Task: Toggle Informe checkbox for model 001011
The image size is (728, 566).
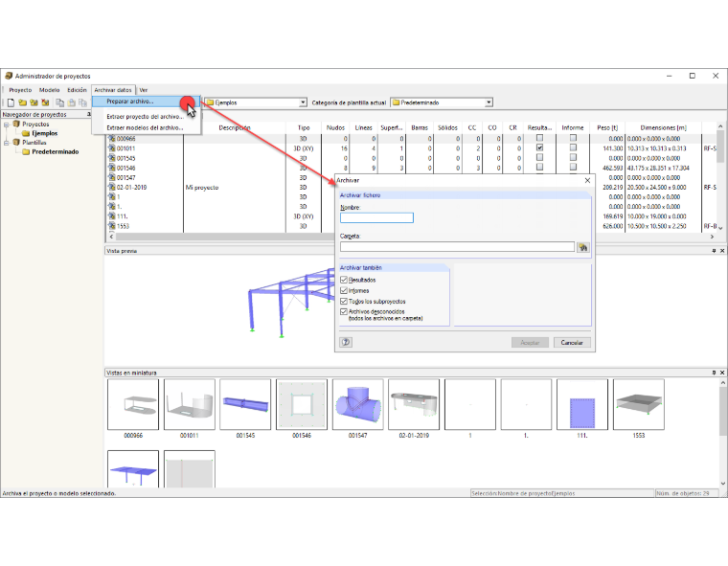Action: 573,147
